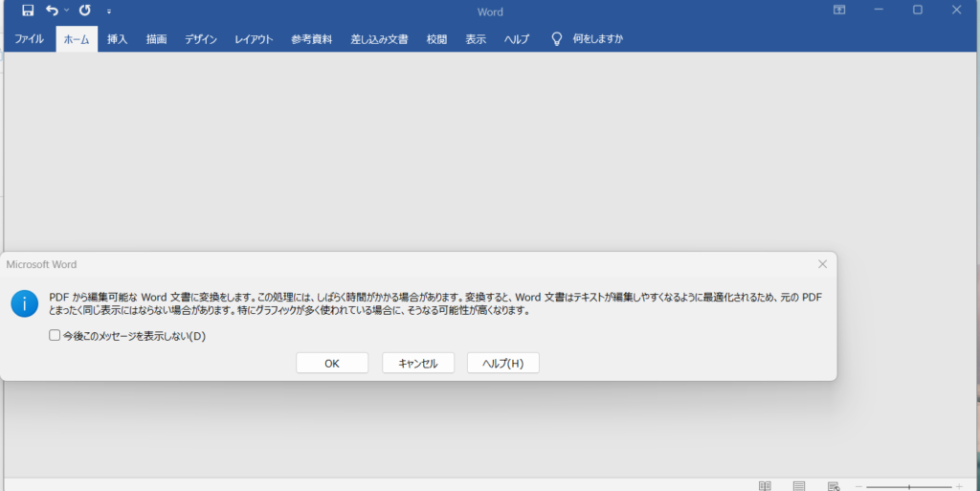Switch to the デザイン tab
980x491 pixels.
(x=201, y=38)
